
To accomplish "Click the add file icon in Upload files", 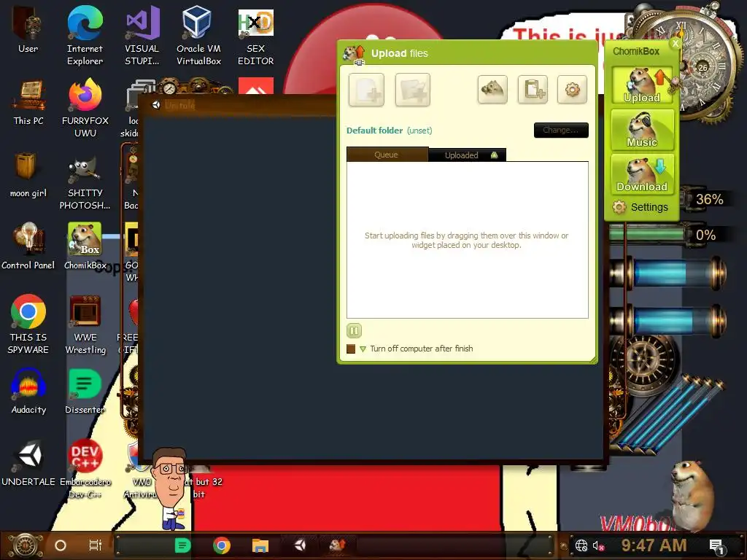I will [366, 90].
